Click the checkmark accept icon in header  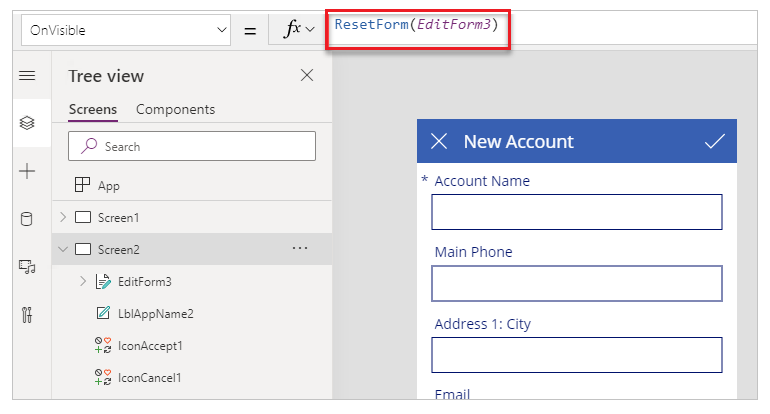(715, 141)
